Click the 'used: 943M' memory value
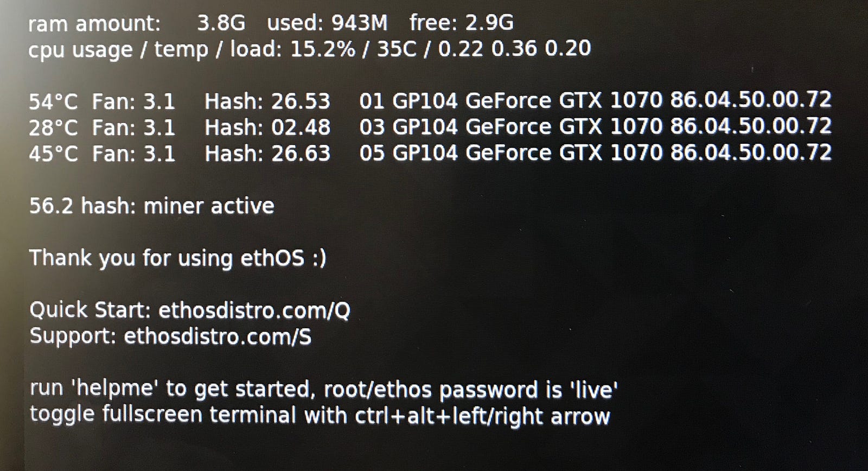868x471 pixels. coord(327,23)
